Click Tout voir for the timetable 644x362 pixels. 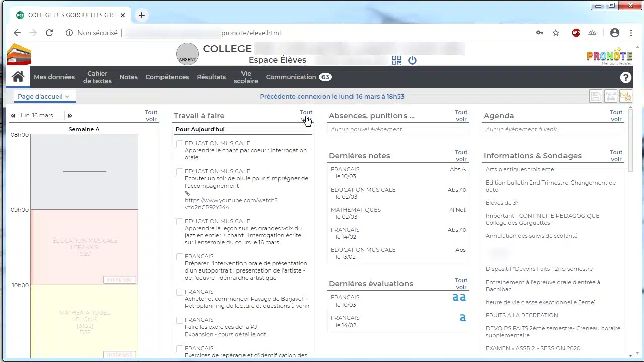coord(151,116)
